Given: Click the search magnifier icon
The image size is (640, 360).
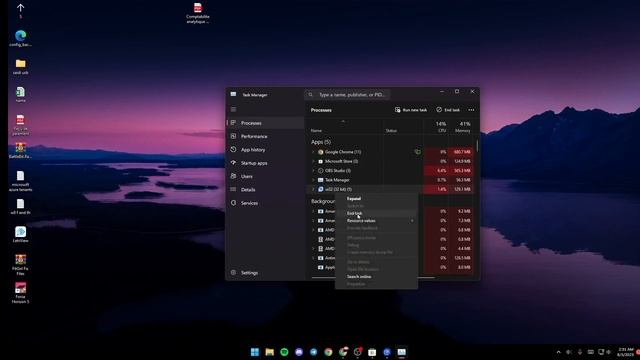Looking at the screenshot, I should tap(311, 95).
